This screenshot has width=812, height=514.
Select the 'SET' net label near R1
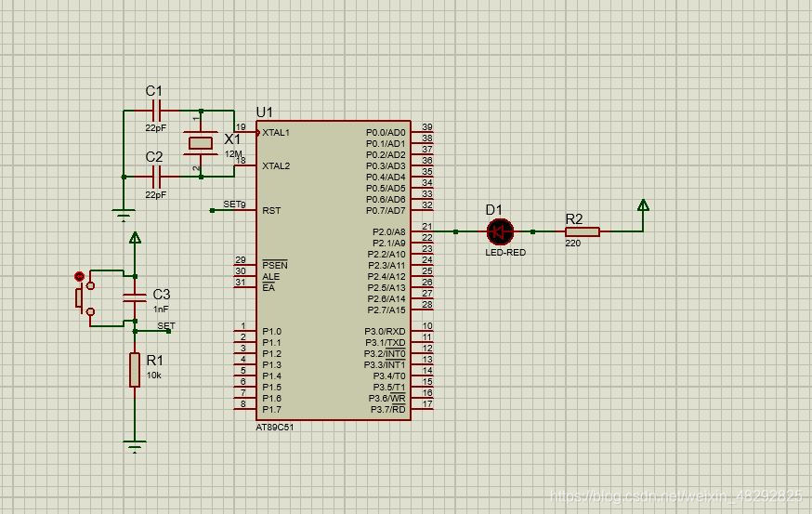pos(166,326)
